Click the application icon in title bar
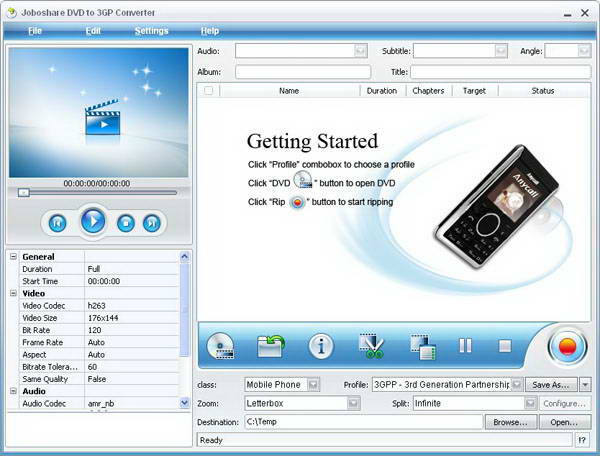This screenshot has width=600, height=456. [x=12, y=13]
